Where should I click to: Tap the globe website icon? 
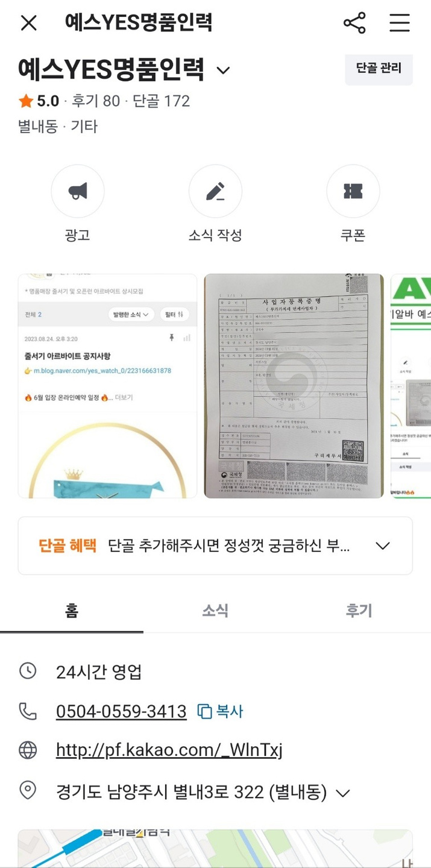(x=28, y=750)
